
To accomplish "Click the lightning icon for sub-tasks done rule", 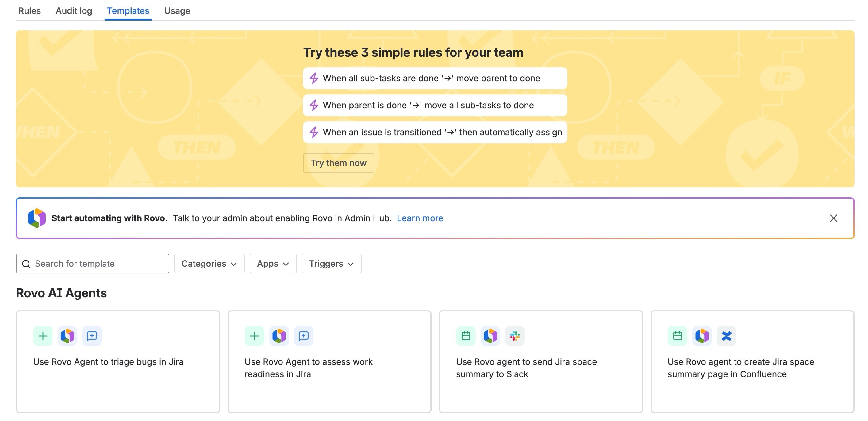I will (x=314, y=78).
